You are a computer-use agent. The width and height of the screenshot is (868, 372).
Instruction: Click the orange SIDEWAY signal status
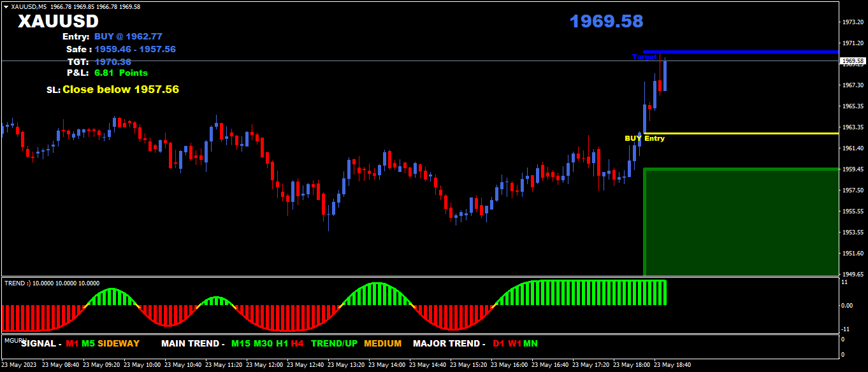click(118, 344)
